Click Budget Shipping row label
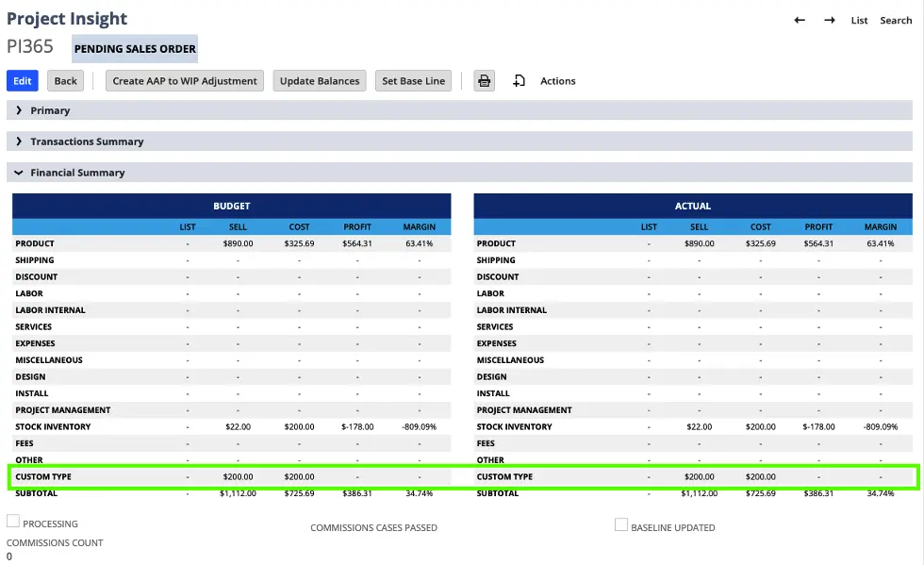 [x=35, y=260]
